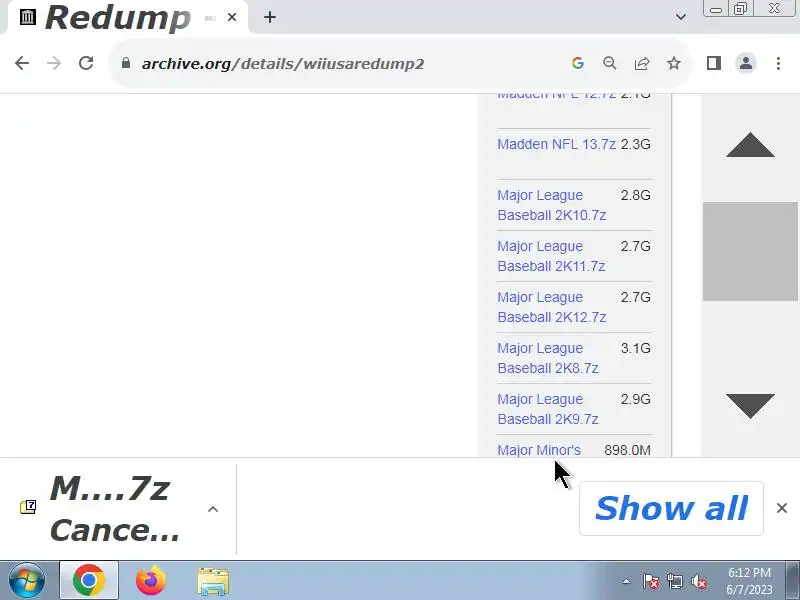
Task: Open the Windows Start menu
Action: tap(27, 581)
